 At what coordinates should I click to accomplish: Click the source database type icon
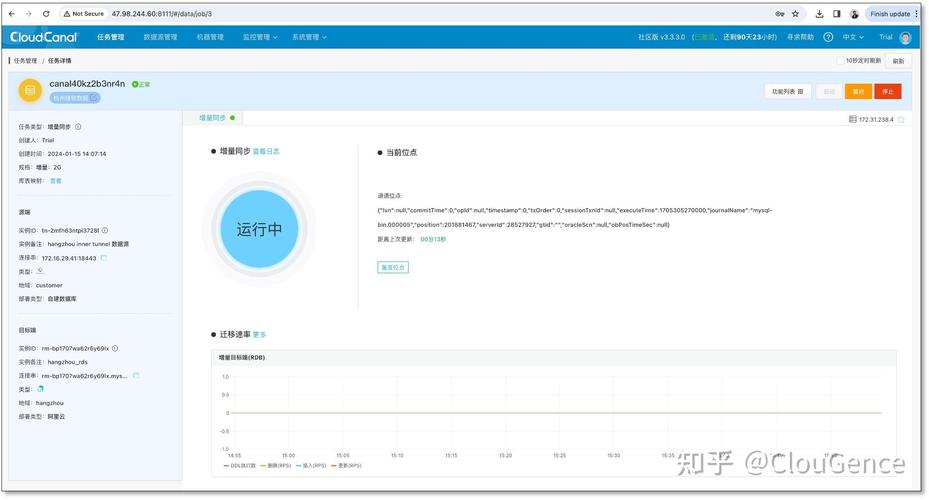(40, 271)
